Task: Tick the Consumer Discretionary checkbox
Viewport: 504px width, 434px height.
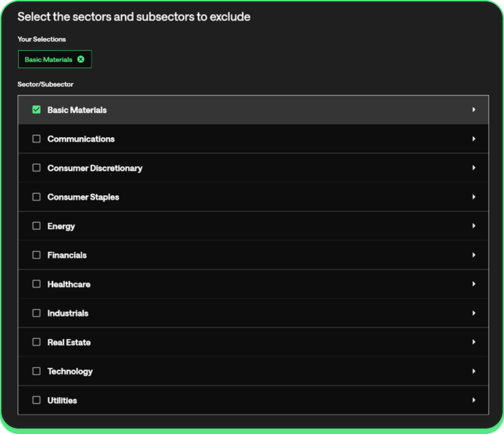Action: (x=37, y=168)
